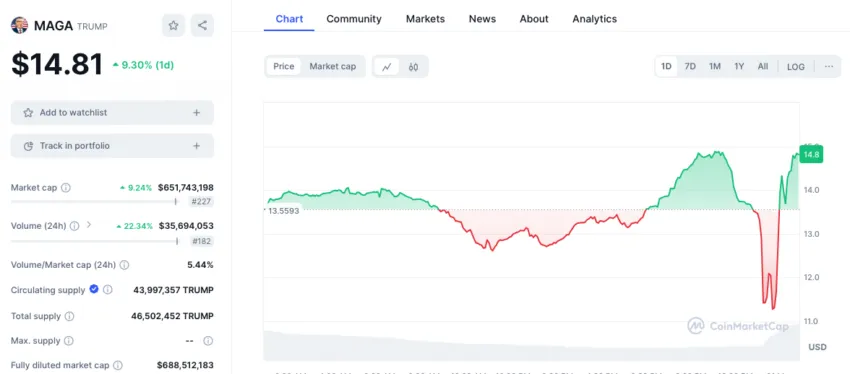Click info icon beside Fully diluted market cap
Screen dimensions: 850x374
118,365
